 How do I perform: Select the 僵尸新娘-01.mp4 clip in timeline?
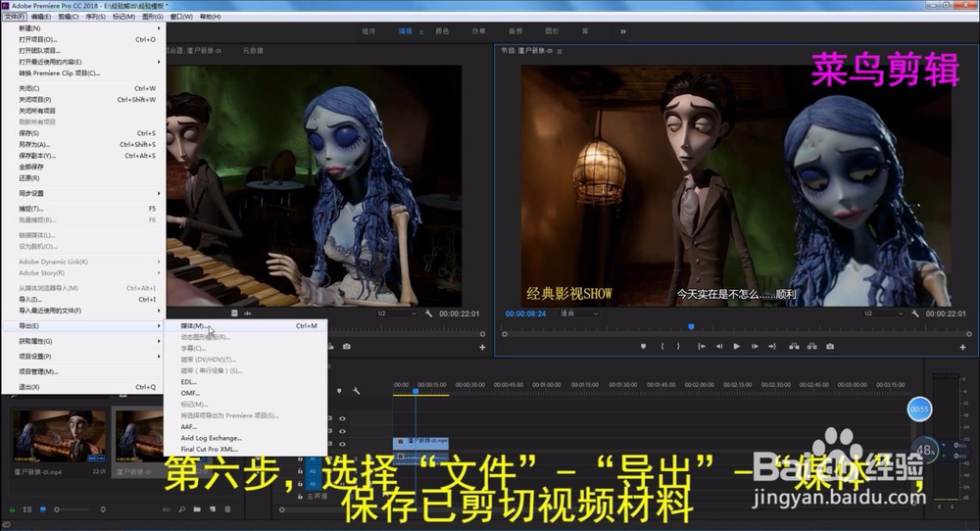tap(420, 442)
